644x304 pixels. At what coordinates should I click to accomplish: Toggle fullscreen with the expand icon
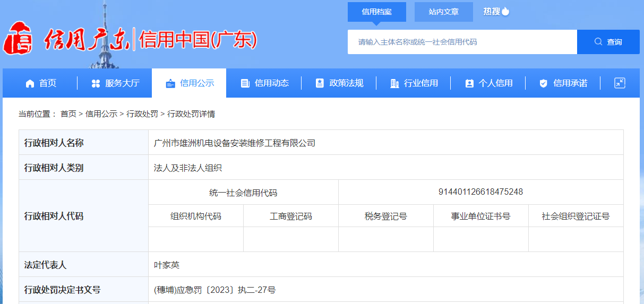coord(620,83)
